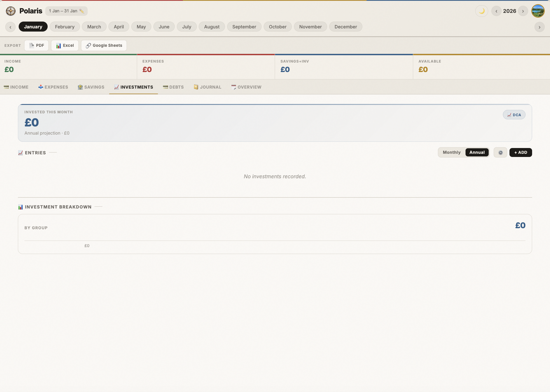
Task: Open the Journal tab
Action: [207, 87]
